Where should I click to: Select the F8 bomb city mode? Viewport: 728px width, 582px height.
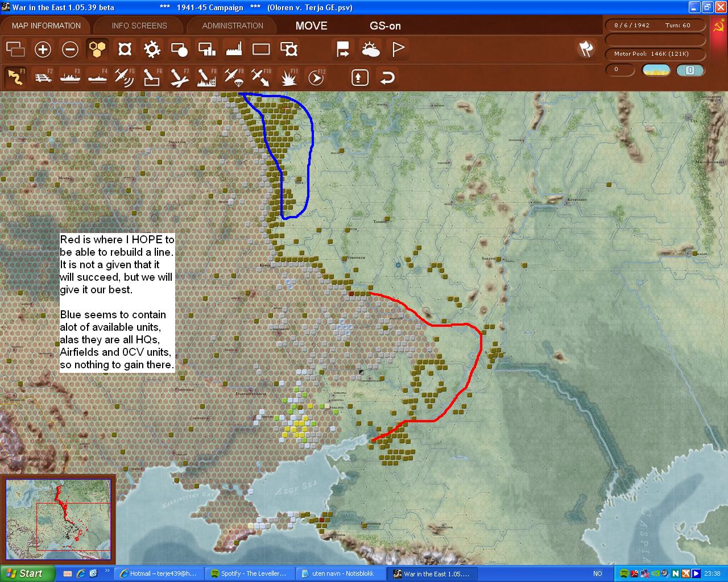tap(206, 77)
